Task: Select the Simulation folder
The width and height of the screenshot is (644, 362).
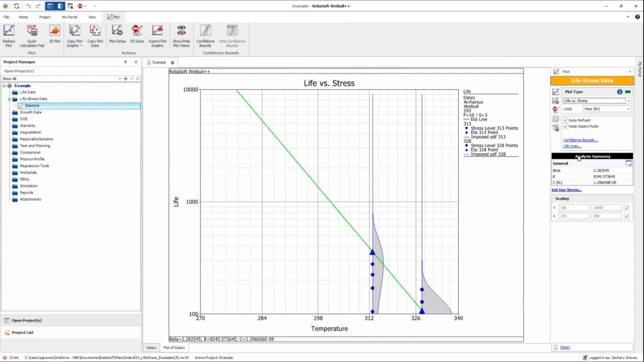Action: click(x=29, y=186)
